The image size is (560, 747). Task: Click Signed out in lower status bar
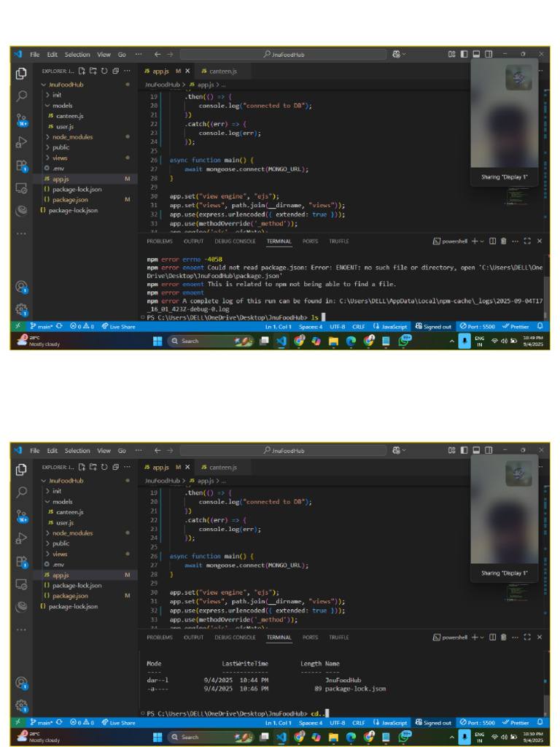click(433, 722)
